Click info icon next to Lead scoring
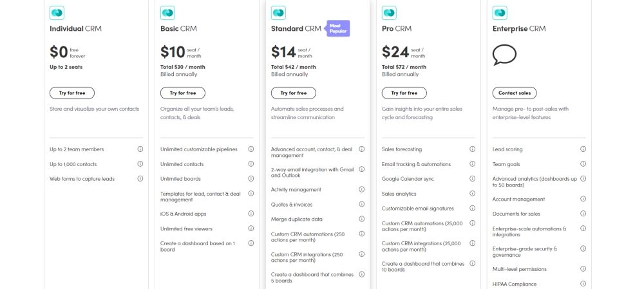The image size is (644, 289). 583,149
